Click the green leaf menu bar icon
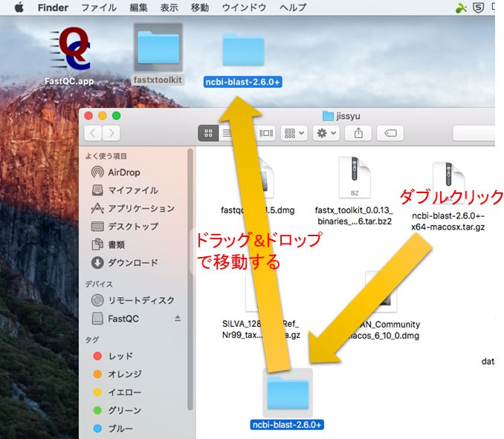The image size is (504, 439). pos(461,7)
